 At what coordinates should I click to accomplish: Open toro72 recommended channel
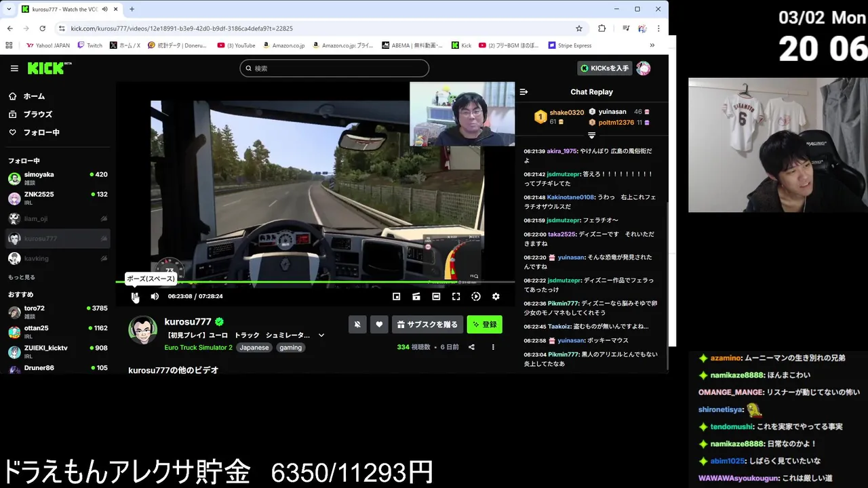58,312
